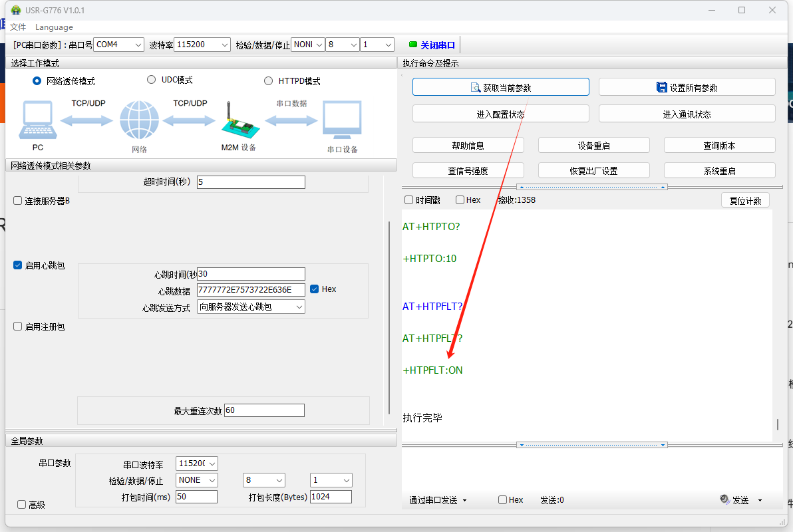Toggle the 时间戳 checkbox in receive area
Viewport: 793px width, 532px height.
pos(409,200)
